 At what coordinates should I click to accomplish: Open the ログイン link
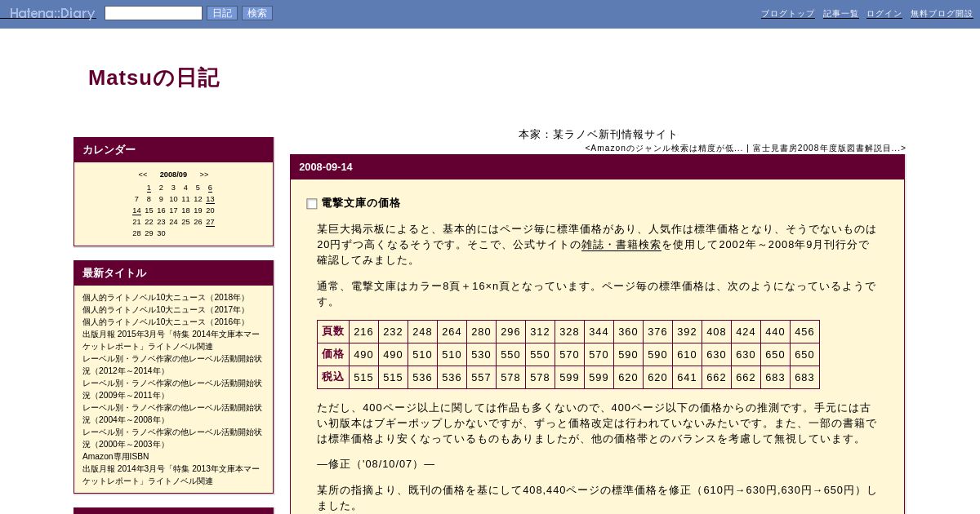[x=884, y=14]
